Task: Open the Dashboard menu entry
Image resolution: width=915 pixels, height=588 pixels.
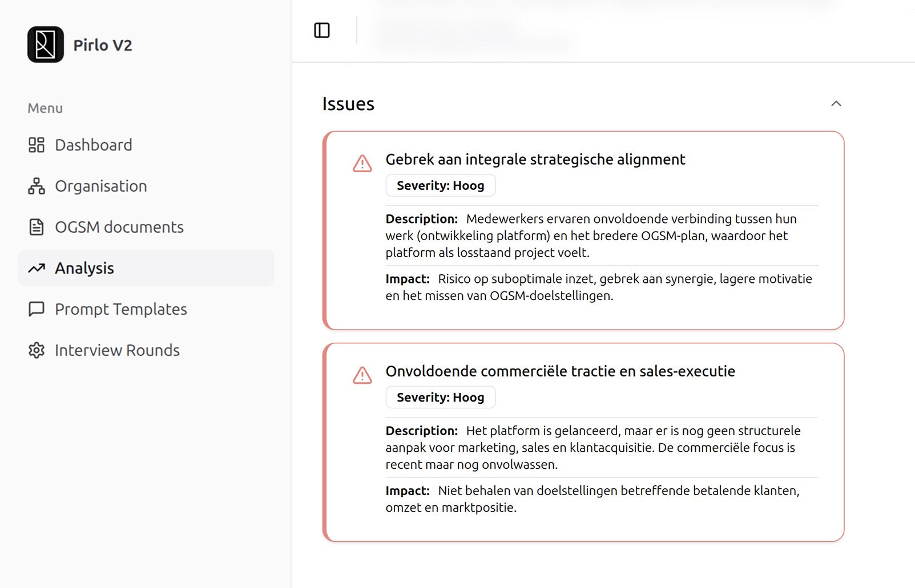Action: 92,145
